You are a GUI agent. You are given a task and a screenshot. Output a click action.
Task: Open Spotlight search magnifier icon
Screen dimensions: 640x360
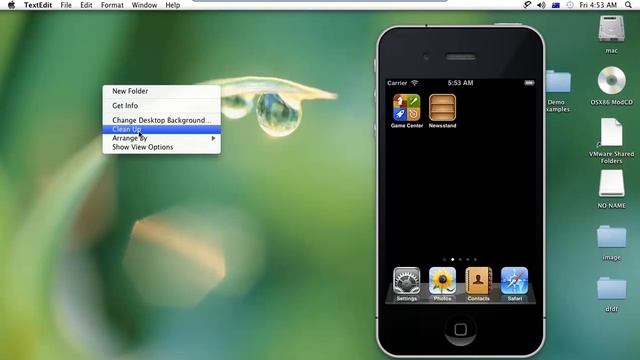(x=629, y=5)
